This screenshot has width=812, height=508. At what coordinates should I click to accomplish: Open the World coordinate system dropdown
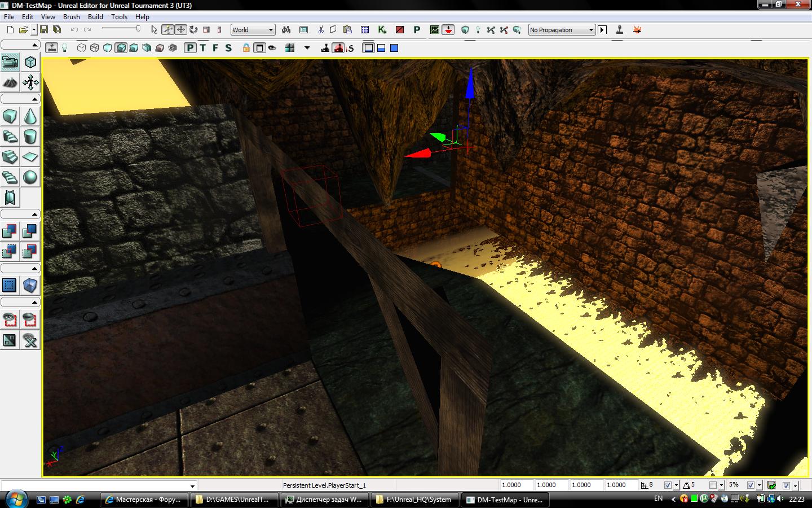253,30
